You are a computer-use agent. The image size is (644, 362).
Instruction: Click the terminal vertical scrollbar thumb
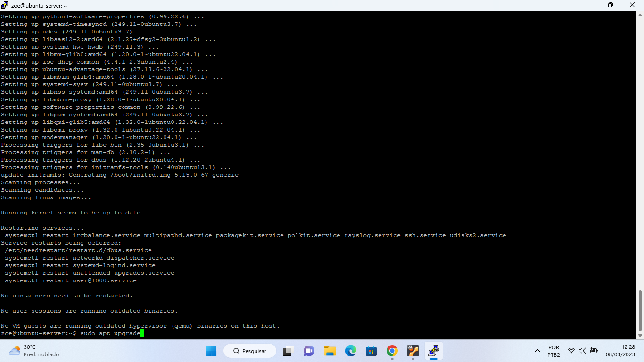[x=640, y=311]
